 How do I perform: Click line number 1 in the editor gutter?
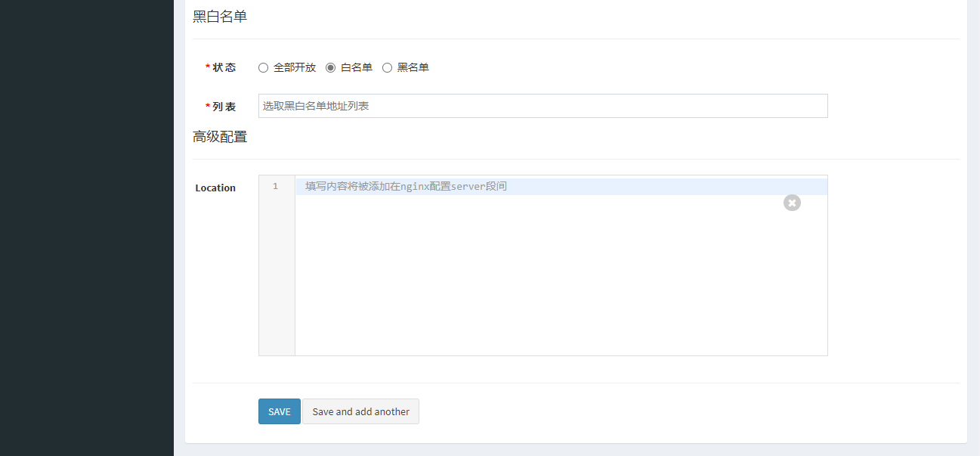(276, 186)
